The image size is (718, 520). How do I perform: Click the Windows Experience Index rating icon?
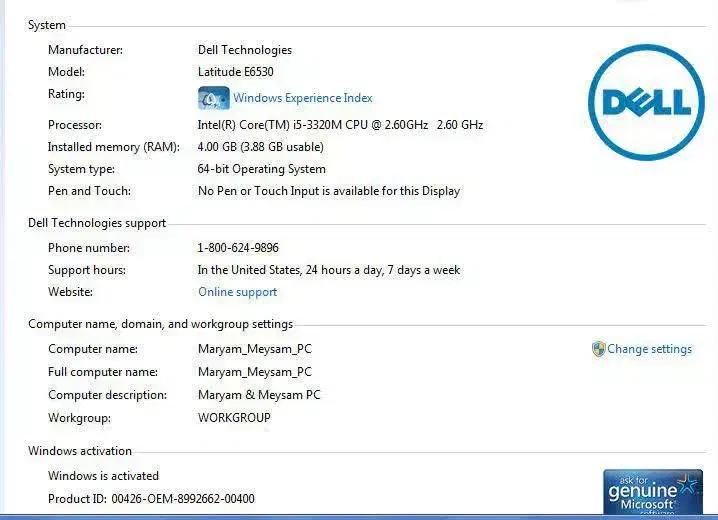point(214,98)
